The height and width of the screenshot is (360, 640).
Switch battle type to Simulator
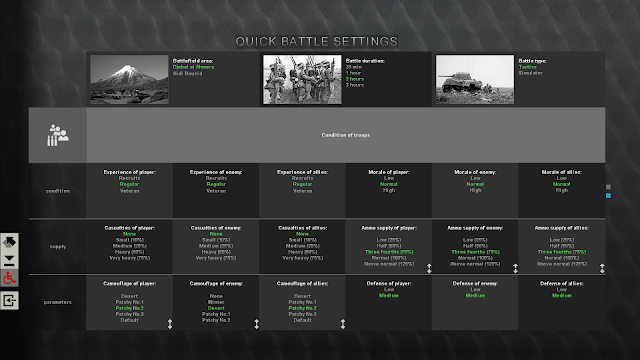pyautogui.click(x=530, y=73)
